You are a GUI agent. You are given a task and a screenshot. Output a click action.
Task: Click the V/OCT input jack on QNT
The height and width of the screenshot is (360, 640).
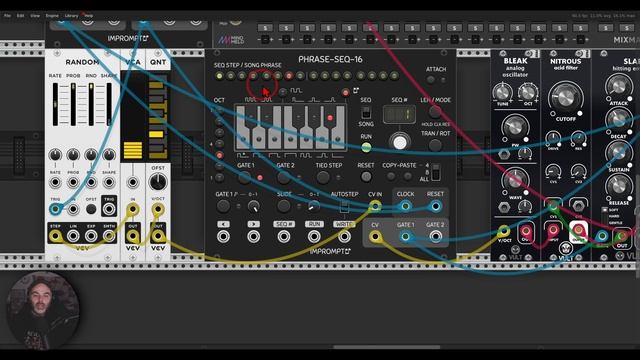[158, 210]
